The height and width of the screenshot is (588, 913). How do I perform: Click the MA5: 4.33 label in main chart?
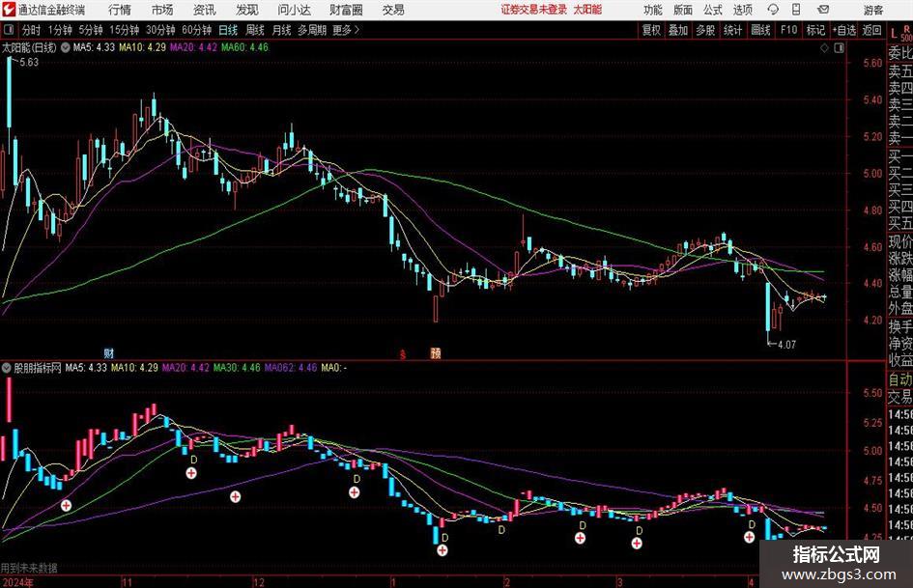coord(94,47)
